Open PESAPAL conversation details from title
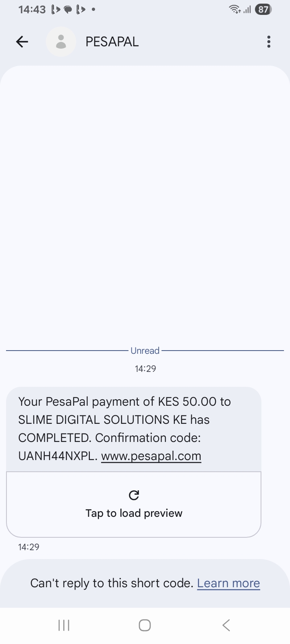The image size is (290, 644). pos(112,41)
